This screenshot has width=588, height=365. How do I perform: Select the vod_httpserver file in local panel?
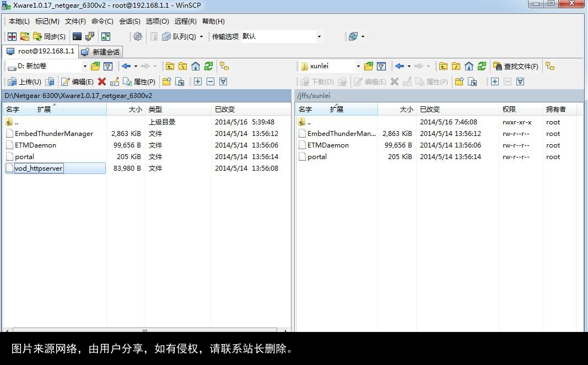tap(37, 168)
